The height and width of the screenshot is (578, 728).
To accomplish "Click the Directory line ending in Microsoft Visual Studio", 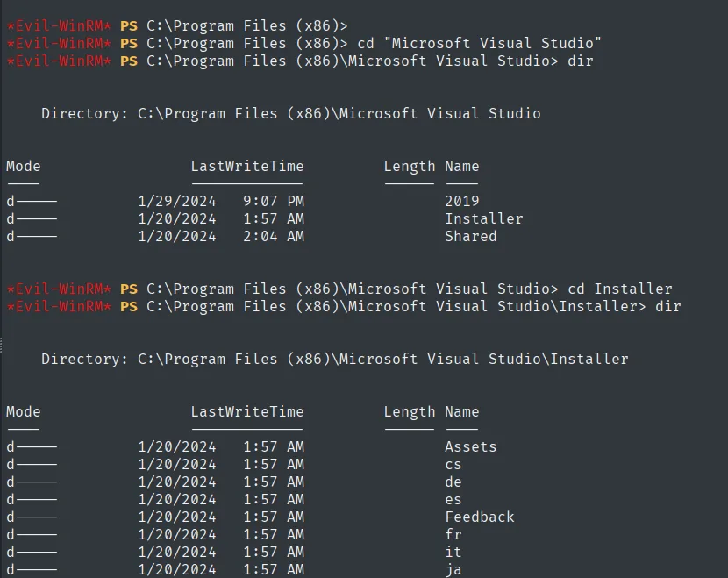I will coord(291,114).
